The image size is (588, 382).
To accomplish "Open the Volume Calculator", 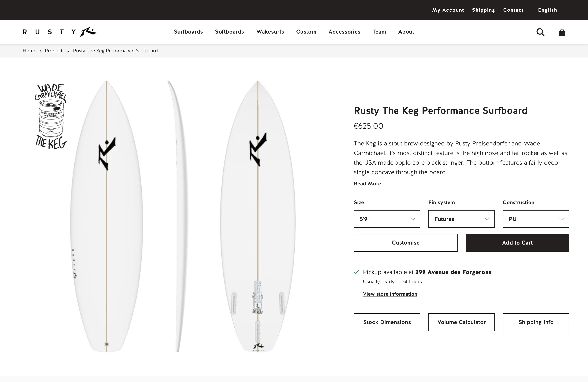I will click(x=461, y=322).
